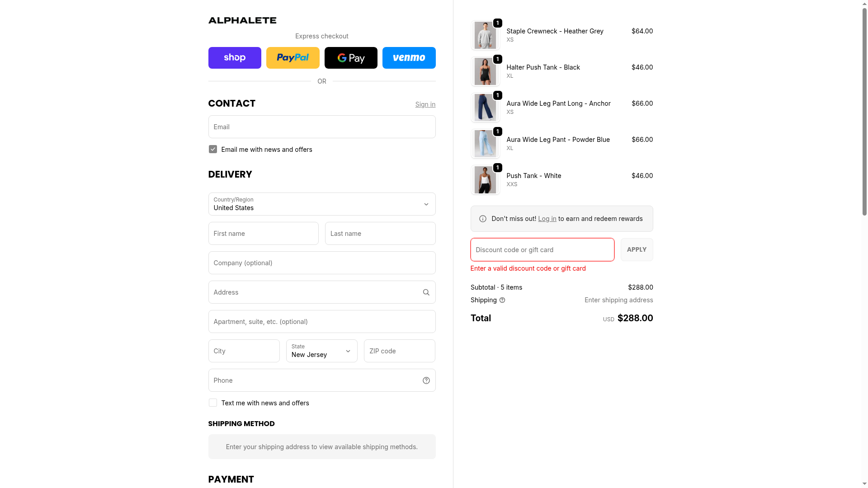Expand the State dropdown
The height and width of the screenshot is (488, 868).
[x=321, y=351]
